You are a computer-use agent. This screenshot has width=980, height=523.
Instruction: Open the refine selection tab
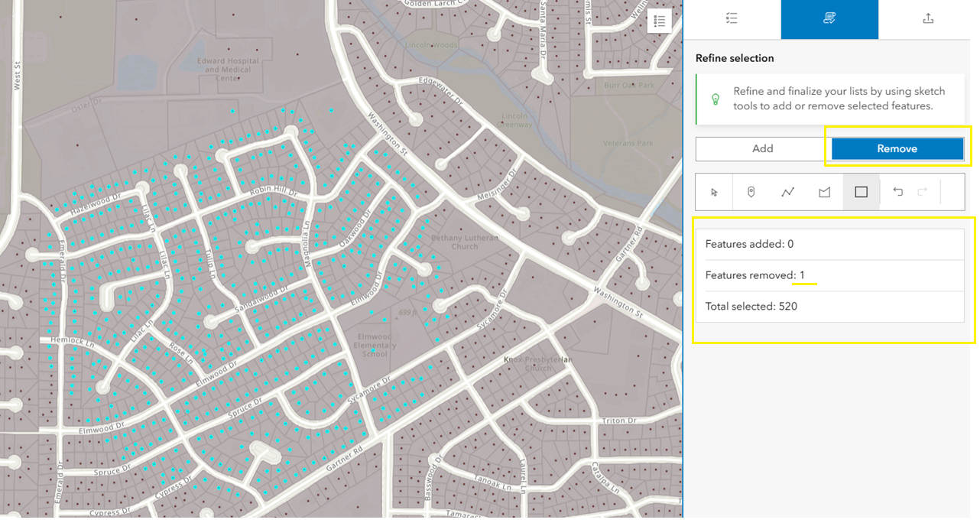coord(829,19)
